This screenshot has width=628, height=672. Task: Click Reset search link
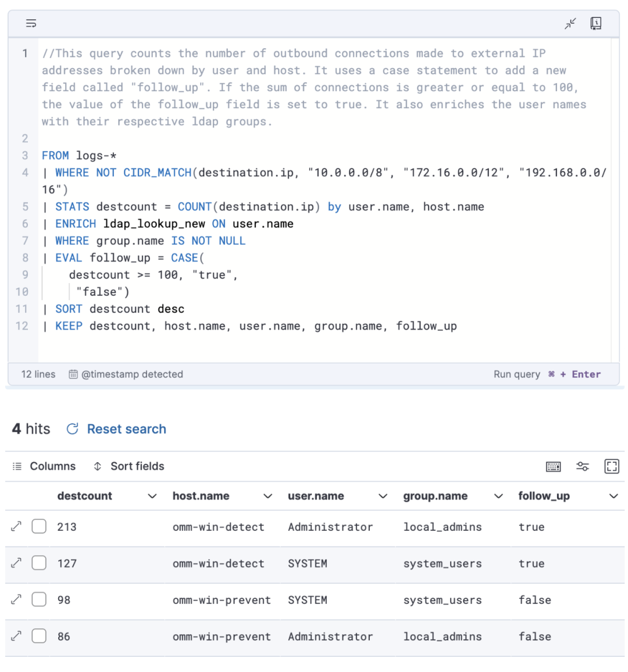click(x=126, y=429)
